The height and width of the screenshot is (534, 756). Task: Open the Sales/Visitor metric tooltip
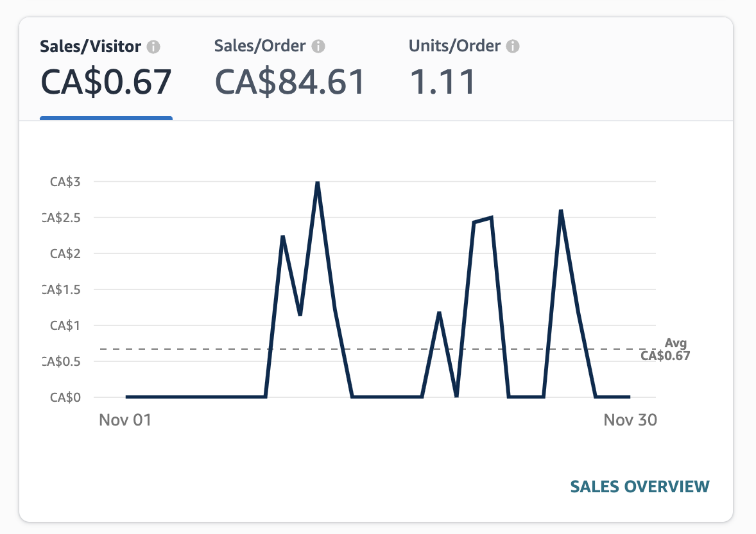click(154, 46)
